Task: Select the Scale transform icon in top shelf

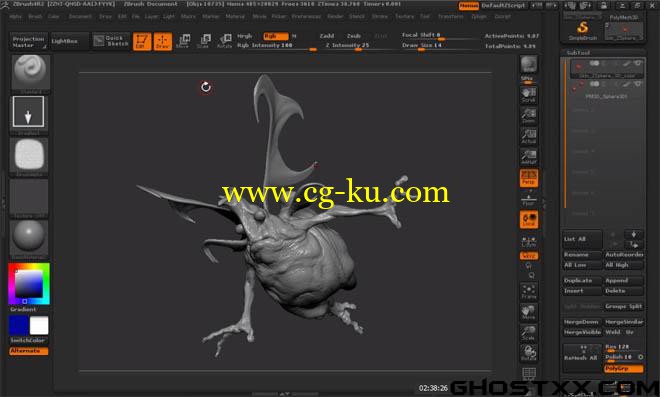Action: [x=204, y=41]
